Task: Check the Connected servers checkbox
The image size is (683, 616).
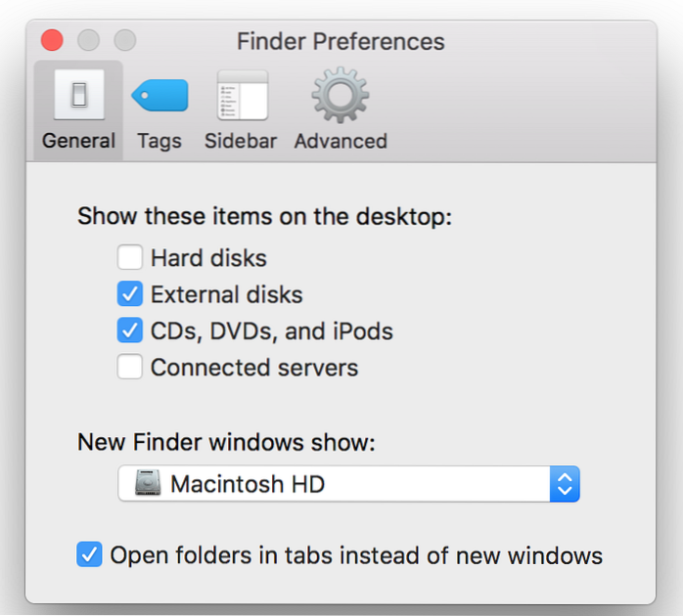Action: click(x=130, y=368)
